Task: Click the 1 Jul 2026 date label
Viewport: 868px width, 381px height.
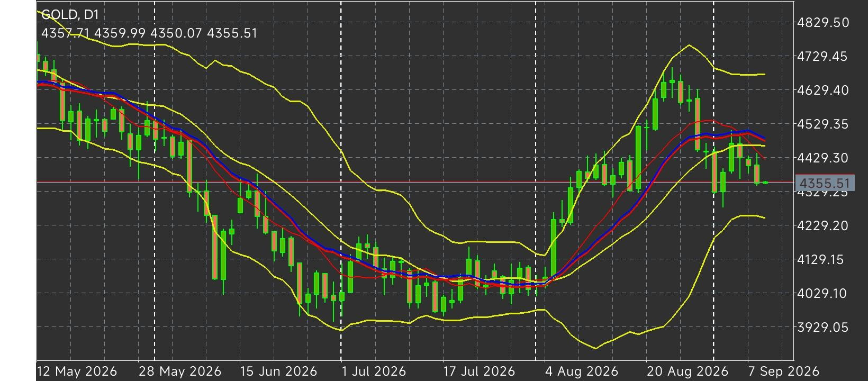Action: pyautogui.click(x=374, y=371)
